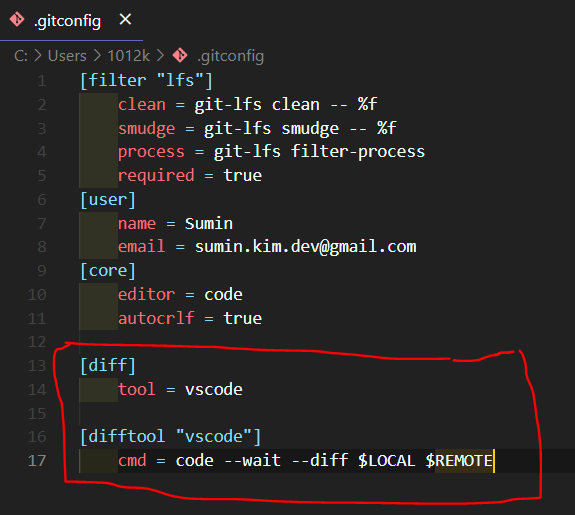Click the editor value 'code'

point(223,295)
